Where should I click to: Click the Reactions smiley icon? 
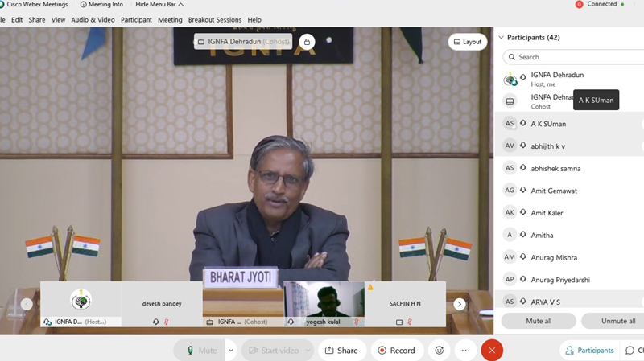coord(439,351)
